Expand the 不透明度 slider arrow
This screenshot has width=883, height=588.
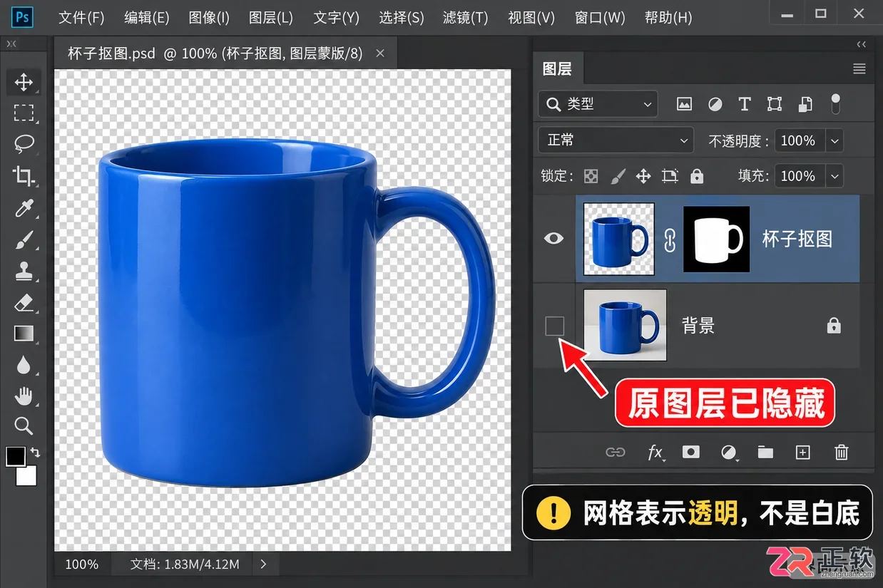(x=834, y=140)
